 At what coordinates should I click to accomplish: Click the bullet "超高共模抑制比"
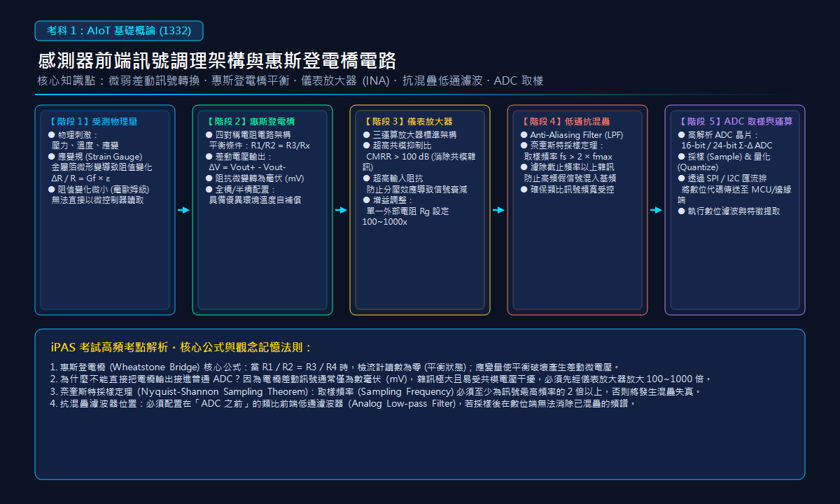397,145
